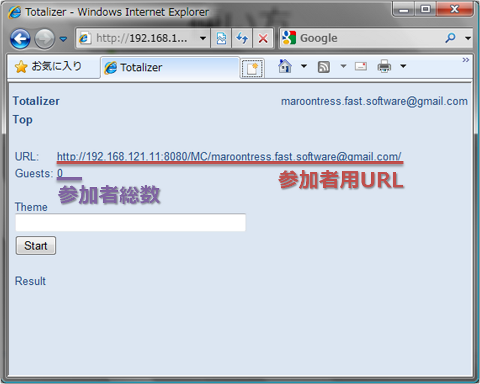Image resolution: width=480 pixels, height=384 pixels.
Task: Expand the feeds dropdown arrow
Action: 343,66
